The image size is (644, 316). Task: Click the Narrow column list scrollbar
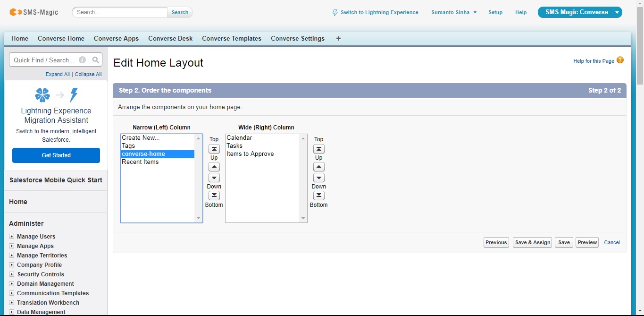pos(198,178)
